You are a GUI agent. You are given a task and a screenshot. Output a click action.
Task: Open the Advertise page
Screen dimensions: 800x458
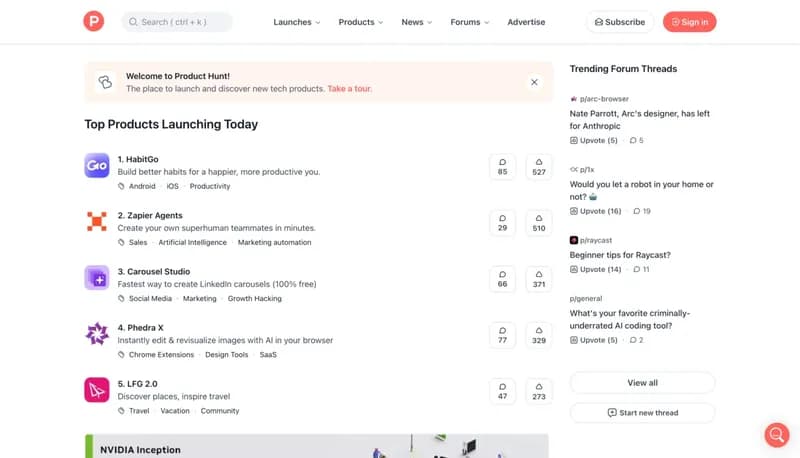(526, 22)
